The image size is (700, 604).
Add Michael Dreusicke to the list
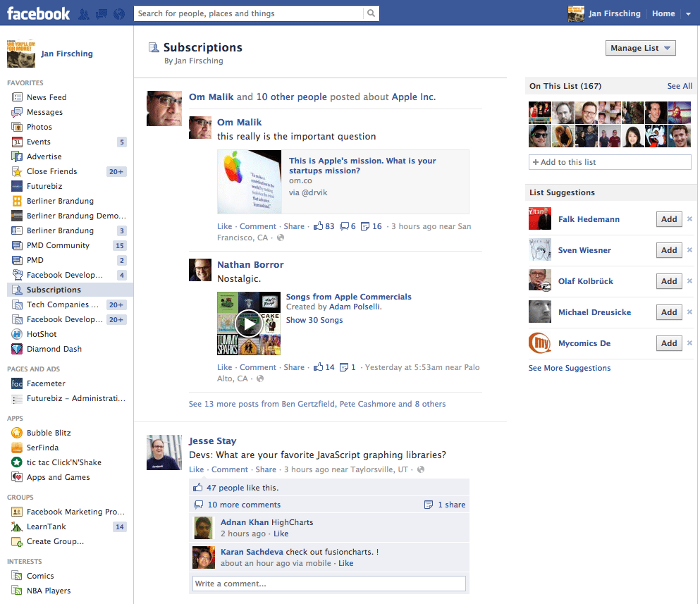[669, 312]
